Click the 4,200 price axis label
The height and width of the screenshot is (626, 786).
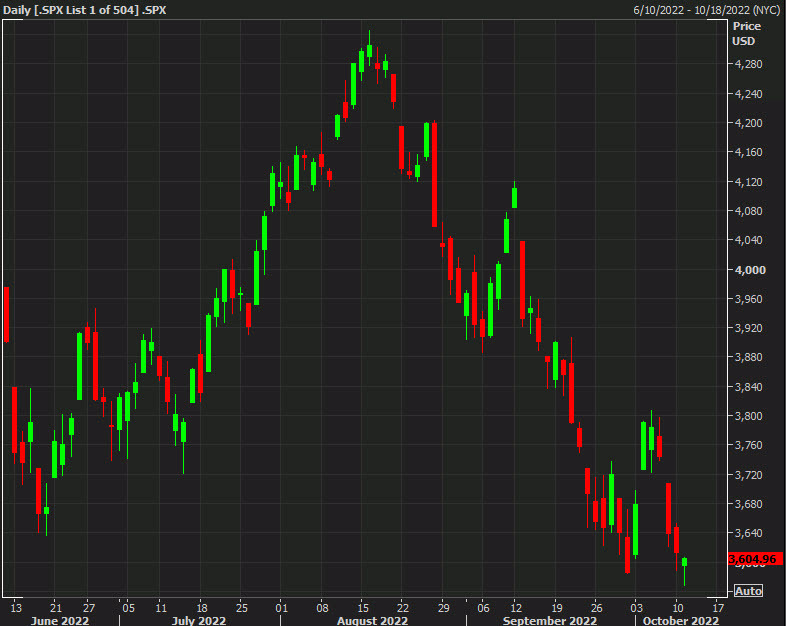(x=748, y=123)
